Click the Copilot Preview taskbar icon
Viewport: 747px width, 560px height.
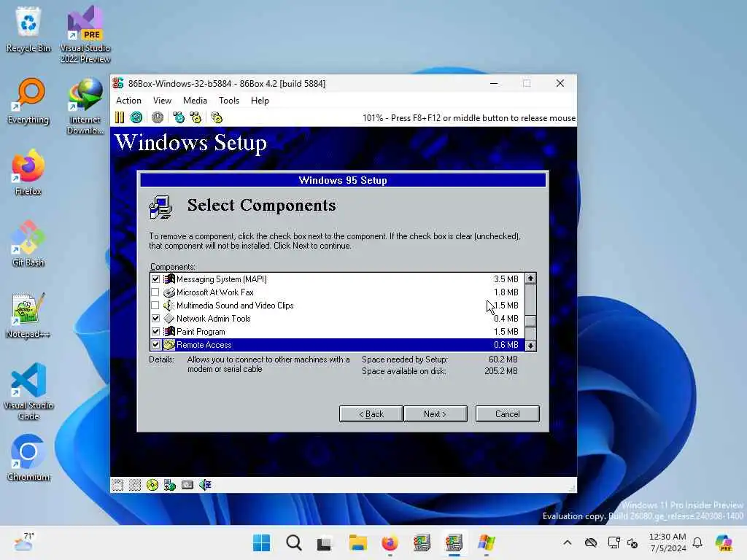click(724, 542)
